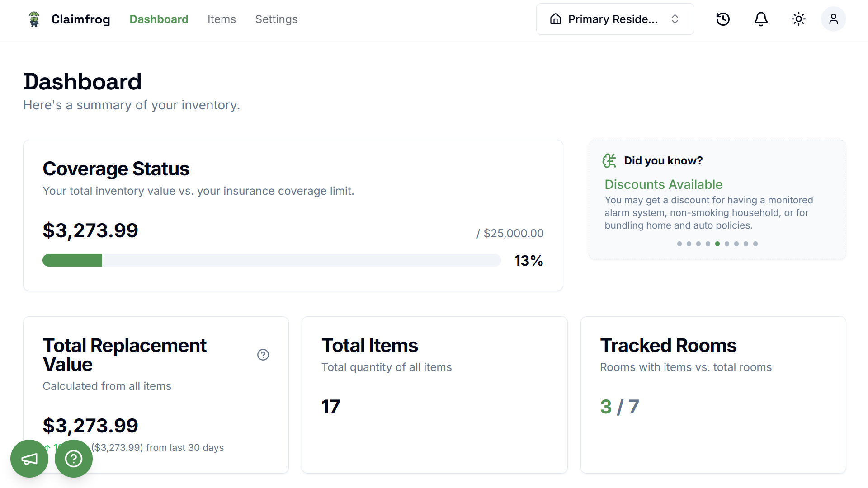Click the Claimfrog frog logo

[33, 19]
